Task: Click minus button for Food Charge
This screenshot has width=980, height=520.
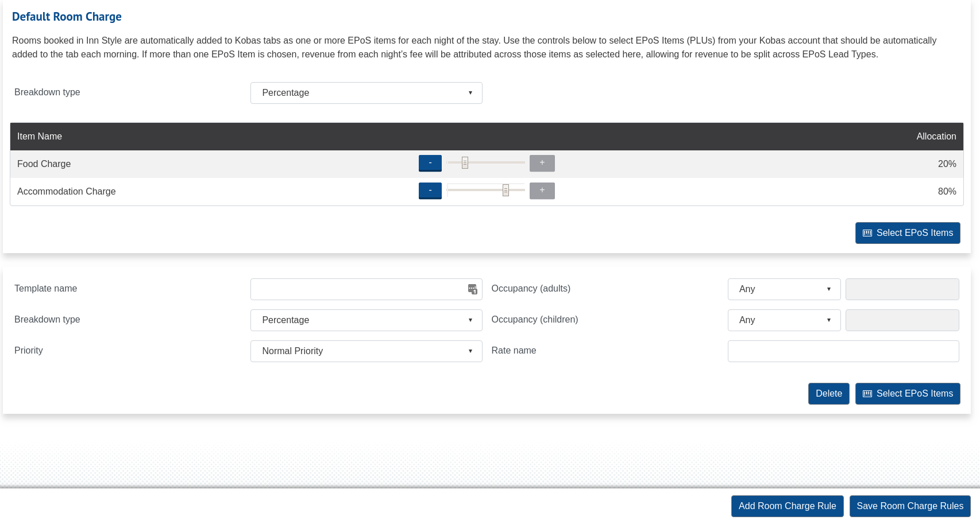Action: tap(430, 164)
